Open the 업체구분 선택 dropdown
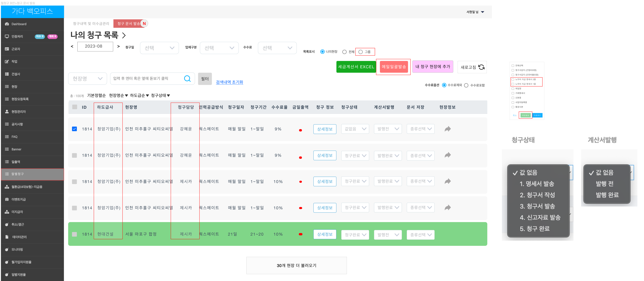Viewport: 644px width, 281px height. 219,48
